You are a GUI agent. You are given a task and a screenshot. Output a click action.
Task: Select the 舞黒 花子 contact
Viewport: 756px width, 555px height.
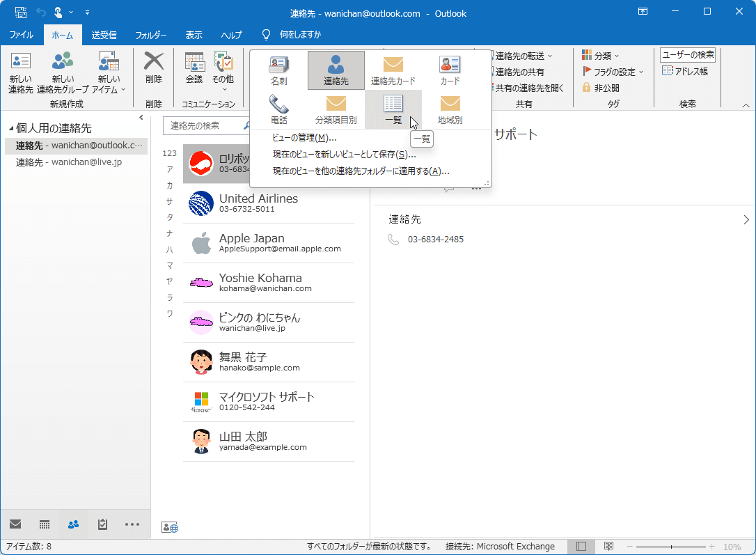[x=269, y=362]
